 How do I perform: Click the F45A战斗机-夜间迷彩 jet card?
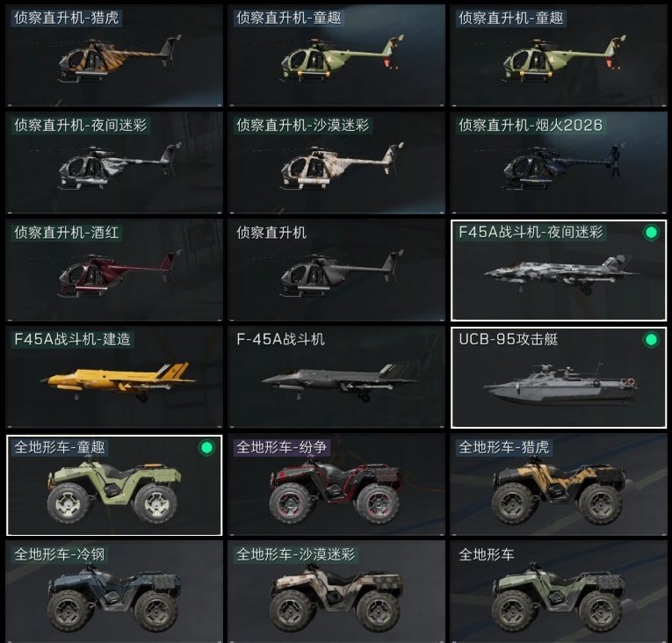pyautogui.click(x=559, y=270)
